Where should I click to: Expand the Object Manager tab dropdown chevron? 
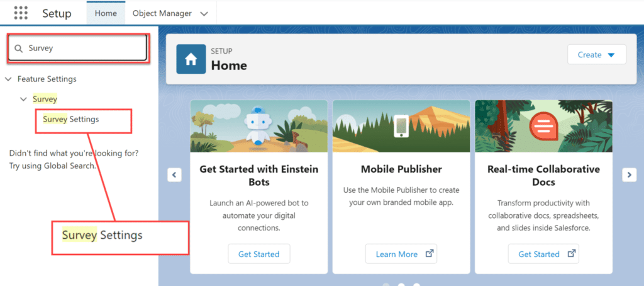pyautogui.click(x=204, y=13)
